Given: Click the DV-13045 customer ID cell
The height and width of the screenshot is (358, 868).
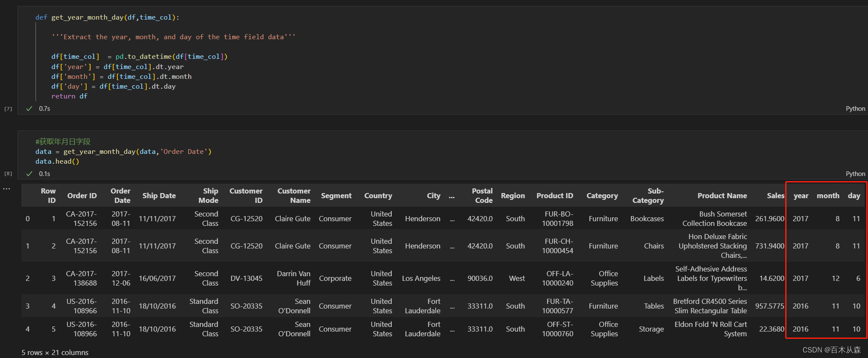Looking at the screenshot, I should (247, 278).
